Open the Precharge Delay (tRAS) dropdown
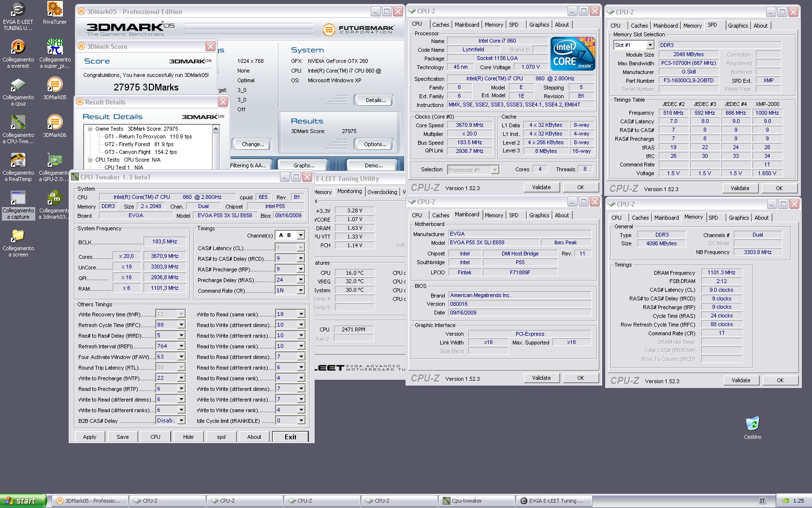Viewport: 812px width, 508px height. pos(301,280)
